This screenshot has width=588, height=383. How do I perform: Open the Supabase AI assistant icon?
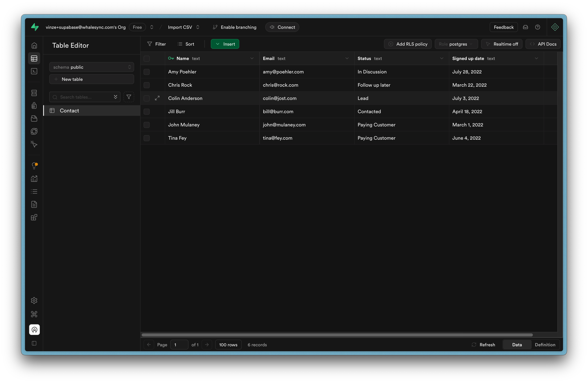[x=555, y=27]
